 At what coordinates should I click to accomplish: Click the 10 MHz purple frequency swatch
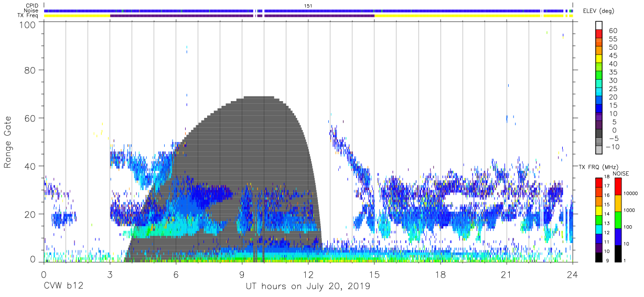599,249
